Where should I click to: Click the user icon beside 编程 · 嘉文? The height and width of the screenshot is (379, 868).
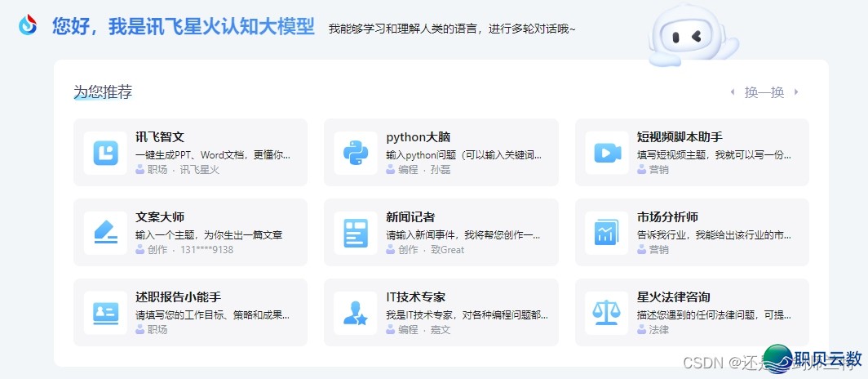pyautogui.click(x=390, y=330)
